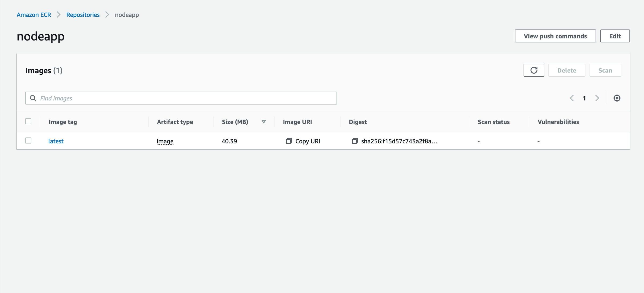Click the search magnifier in Find images
This screenshot has width=644, height=293.
33,98
